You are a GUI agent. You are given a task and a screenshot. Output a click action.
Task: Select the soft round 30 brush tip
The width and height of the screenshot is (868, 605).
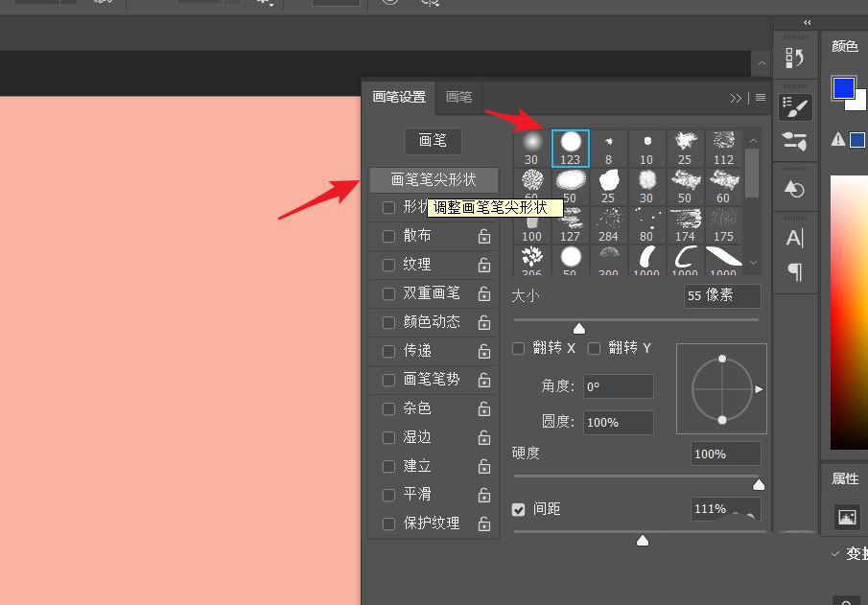[531, 149]
